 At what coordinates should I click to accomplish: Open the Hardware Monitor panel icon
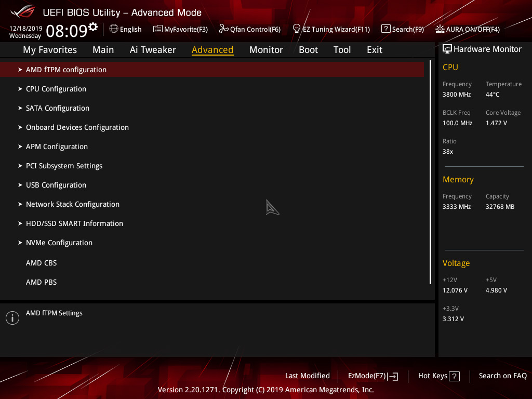pos(447,48)
